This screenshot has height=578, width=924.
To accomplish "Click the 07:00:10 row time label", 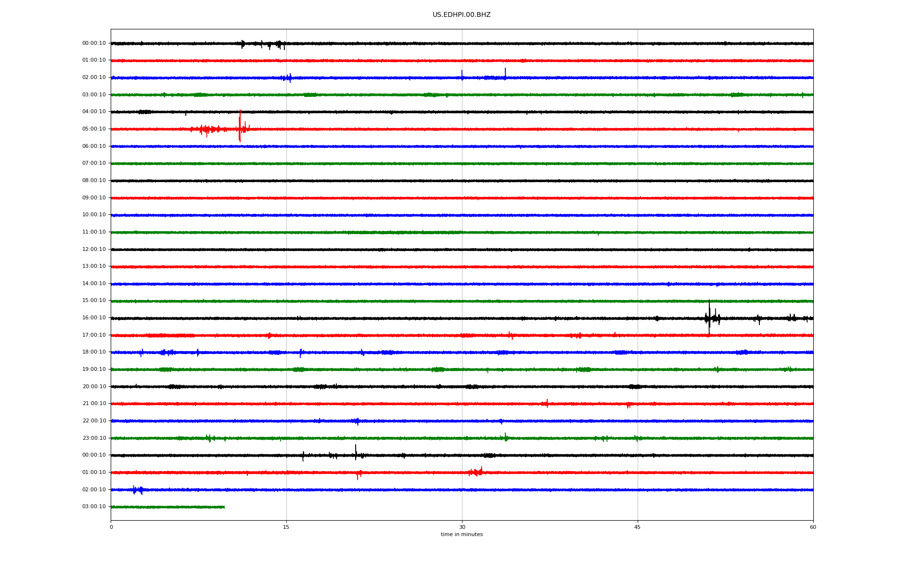I will (94, 163).
